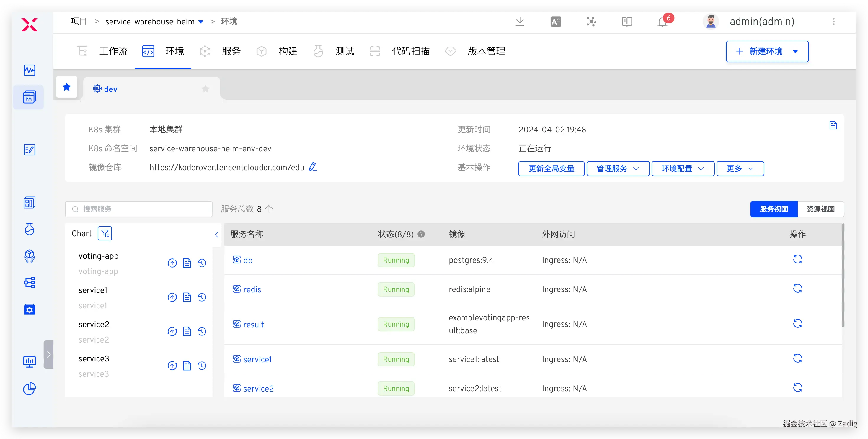Toggle favorite star on the dev tab
Screen dimensions: 868x439
point(205,89)
